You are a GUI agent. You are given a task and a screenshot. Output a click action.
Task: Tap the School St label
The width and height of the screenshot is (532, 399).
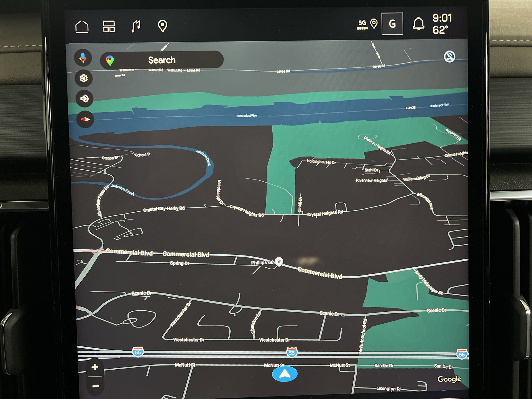[143, 155]
